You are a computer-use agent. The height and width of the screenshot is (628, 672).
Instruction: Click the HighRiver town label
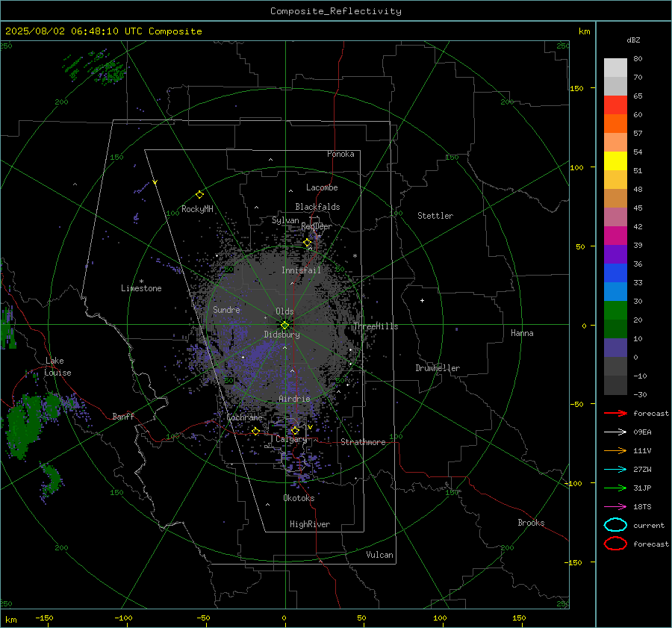tap(310, 524)
